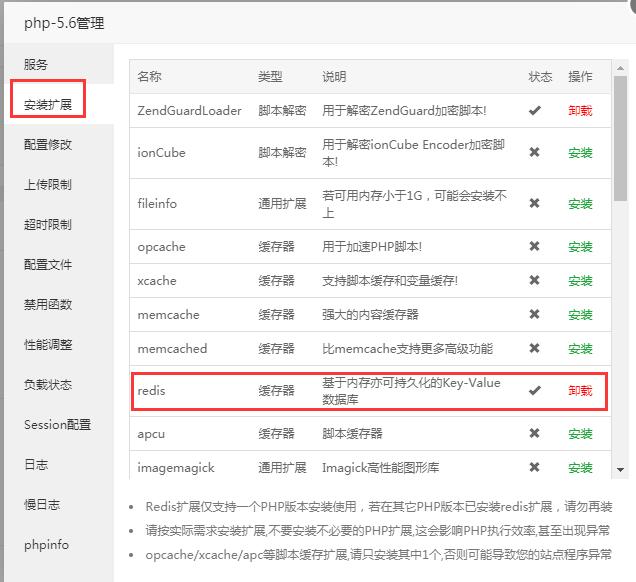Install the imagemagick extension
The image size is (636, 582).
(x=580, y=468)
